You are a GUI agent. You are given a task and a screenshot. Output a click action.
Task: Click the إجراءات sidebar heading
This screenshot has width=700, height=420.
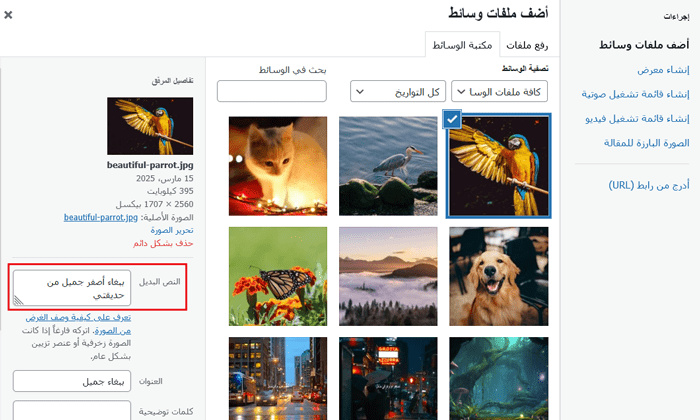coord(676,17)
